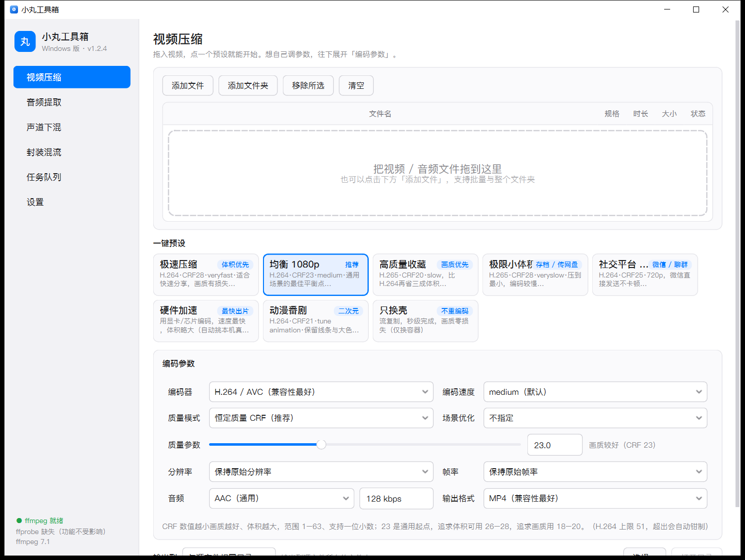The image size is (745, 560).
Task: Open the 视频压缩 section
Action: click(x=72, y=77)
